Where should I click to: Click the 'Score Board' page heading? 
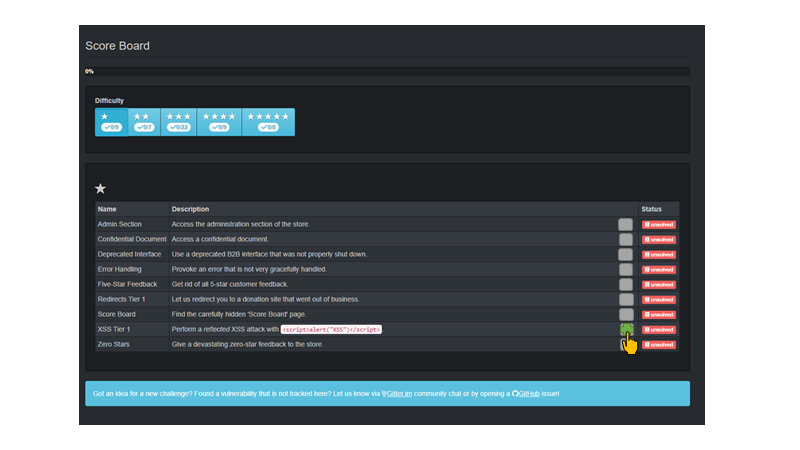click(117, 46)
